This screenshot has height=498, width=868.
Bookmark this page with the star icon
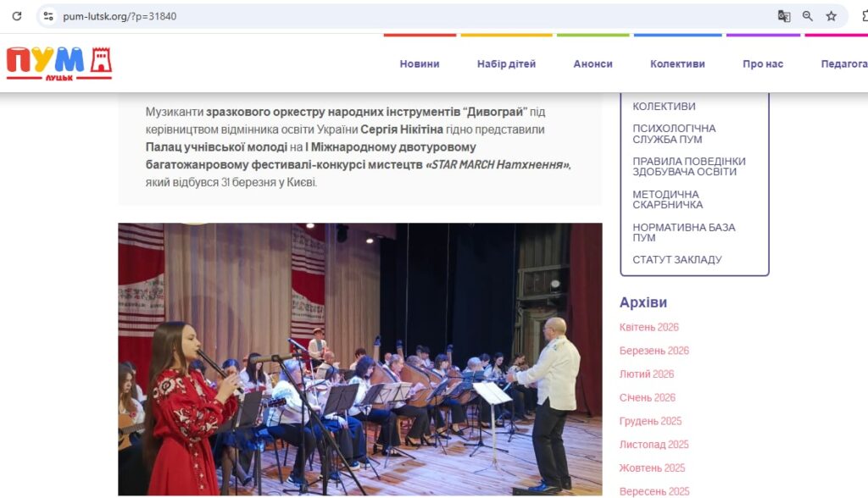[x=832, y=16]
